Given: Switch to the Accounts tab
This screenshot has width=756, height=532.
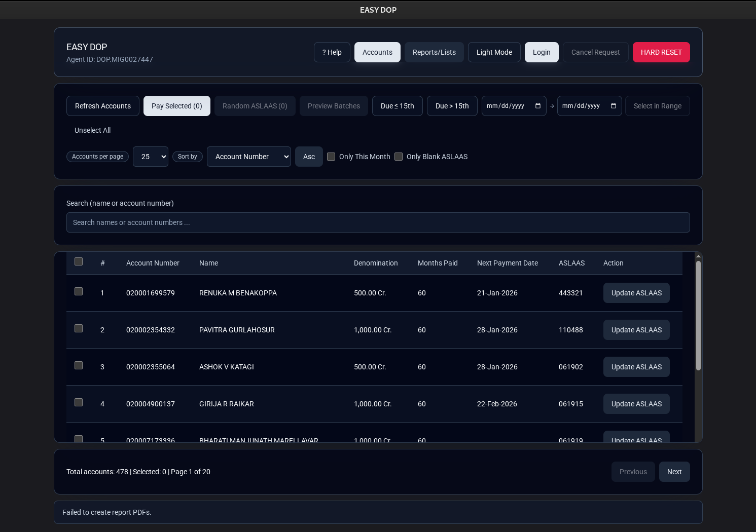Looking at the screenshot, I should [x=377, y=52].
